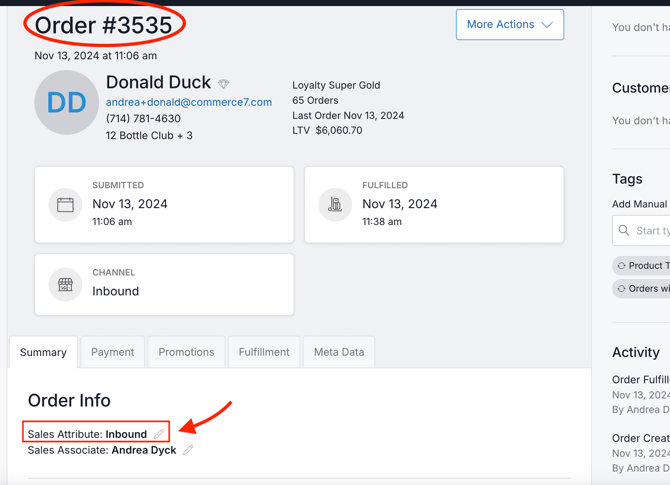Open the Promotions tab
670x485 pixels.
186,352
